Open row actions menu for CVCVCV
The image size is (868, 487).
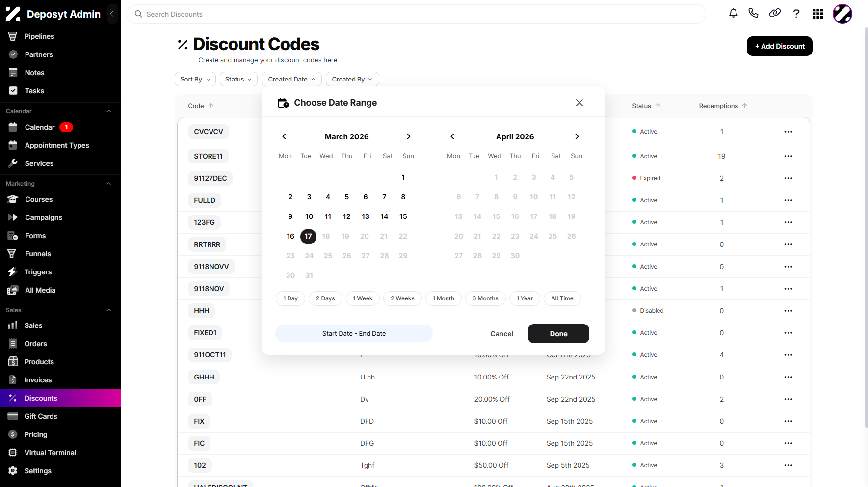(x=789, y=132)
